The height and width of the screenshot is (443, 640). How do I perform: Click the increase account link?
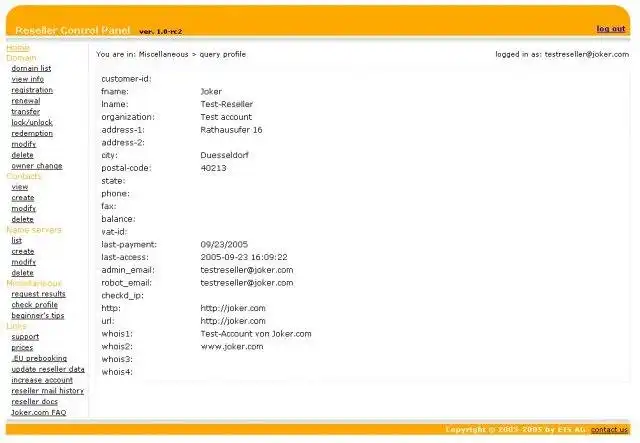[x=42, y=380]
